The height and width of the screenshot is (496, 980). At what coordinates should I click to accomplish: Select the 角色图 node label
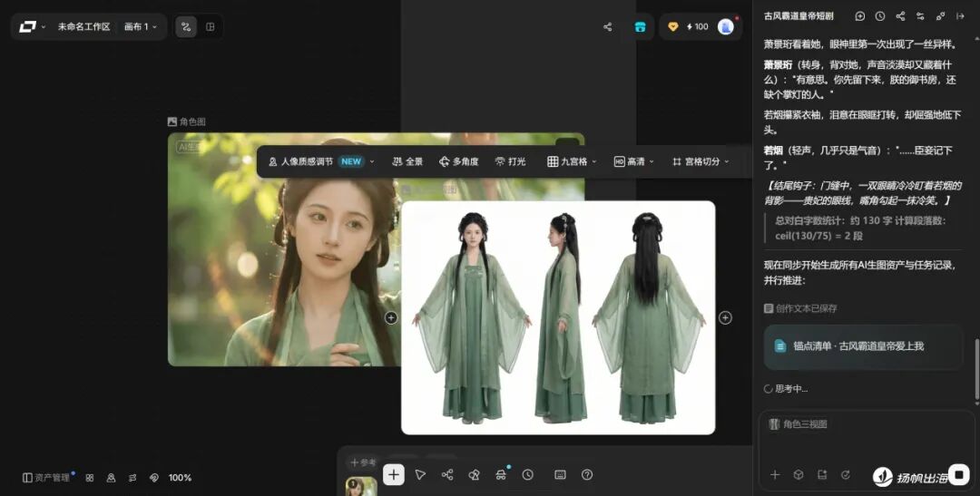click(187, 122)
